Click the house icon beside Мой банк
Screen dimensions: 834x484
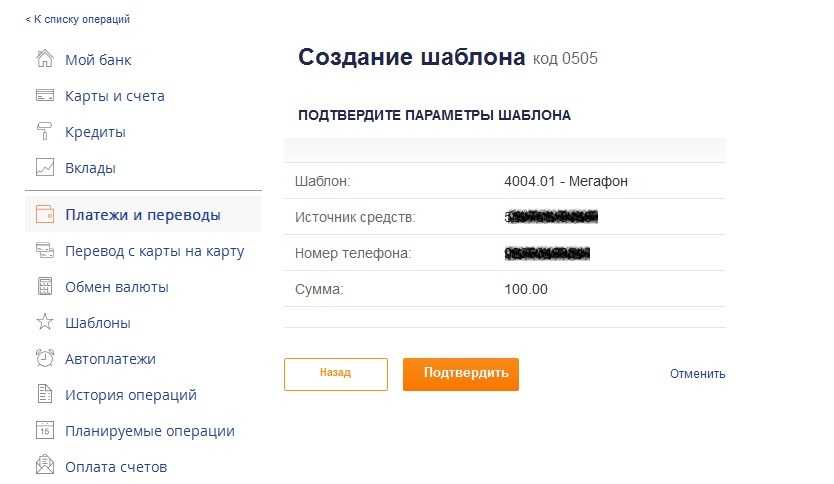coord(44,59)
